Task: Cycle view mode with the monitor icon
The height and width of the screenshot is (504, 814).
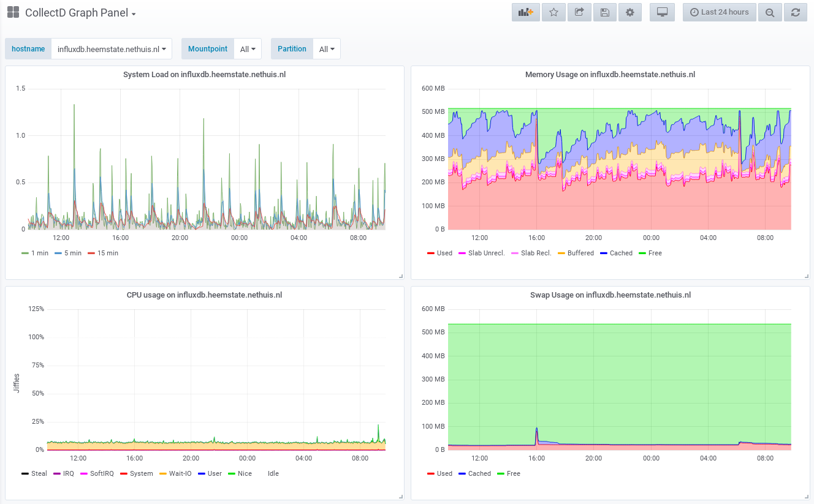Action: tap(662, 12)
